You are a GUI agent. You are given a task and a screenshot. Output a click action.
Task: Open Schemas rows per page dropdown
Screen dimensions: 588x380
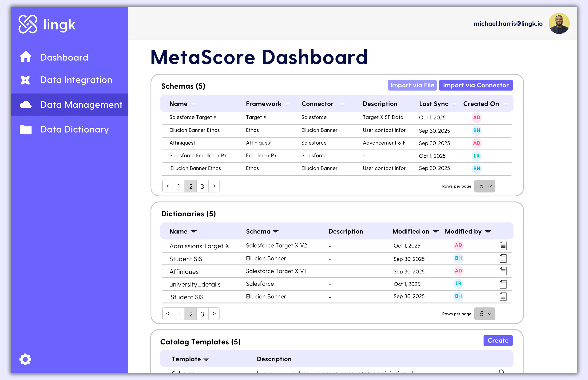pos(484,186)
